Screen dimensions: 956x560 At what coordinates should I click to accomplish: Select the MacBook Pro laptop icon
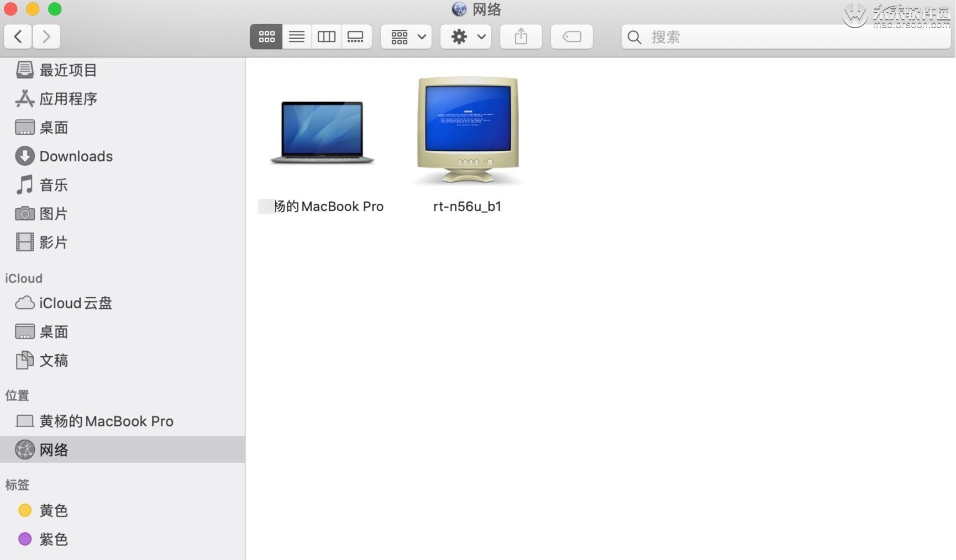point(322,133)
